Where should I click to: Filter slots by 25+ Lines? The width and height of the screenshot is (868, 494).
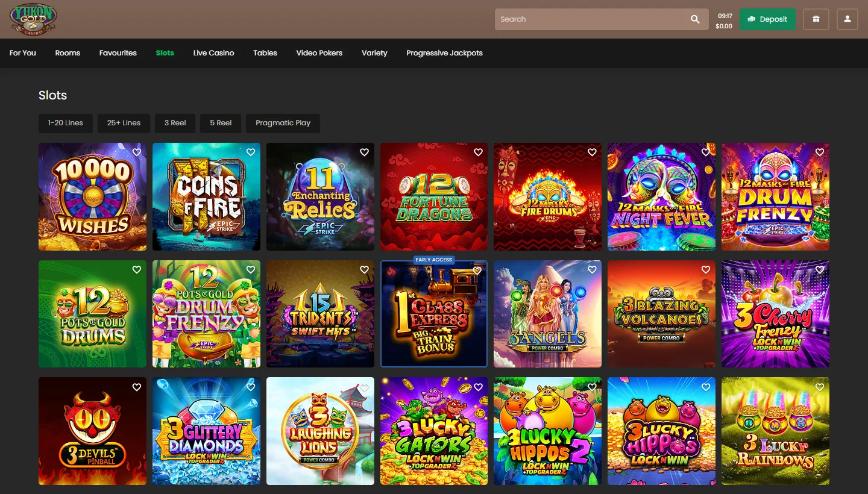[x=124, y=123]
